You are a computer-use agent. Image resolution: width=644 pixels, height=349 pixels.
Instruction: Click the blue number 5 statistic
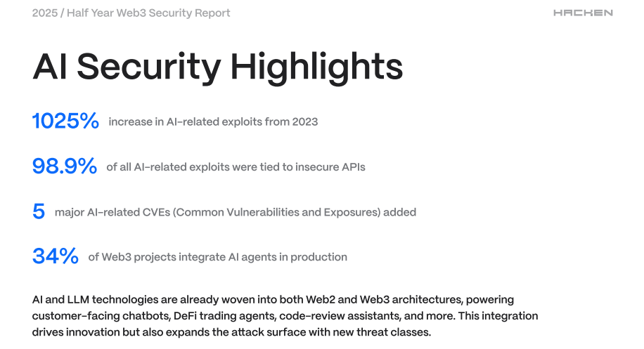coord(39,211)
